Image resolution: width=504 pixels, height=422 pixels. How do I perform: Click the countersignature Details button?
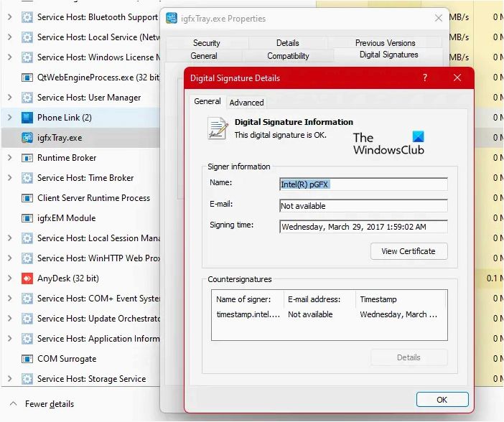tap(409, 357)
